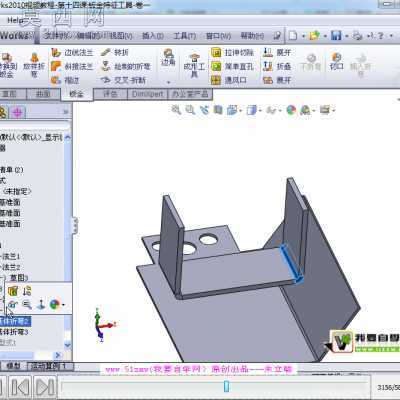
Task: Click Zoom to Selection in context toolbar
Action: [x=27, y=304]
